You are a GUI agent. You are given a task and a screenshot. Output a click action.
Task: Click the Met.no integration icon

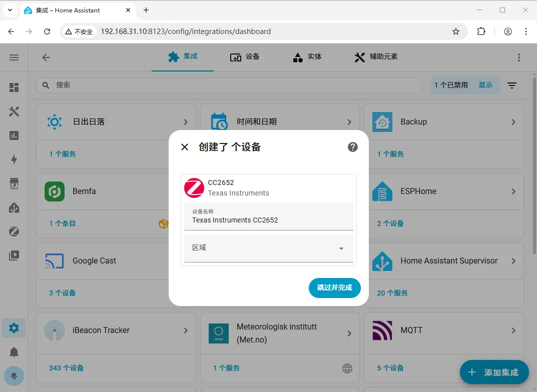219,333
